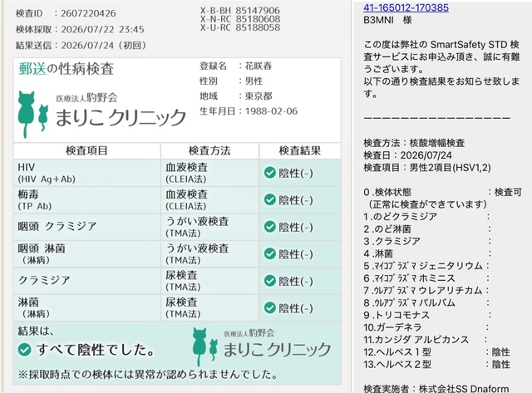Click the 陰性(-) result in the 梅毒 row
This screenshot has height=393, width=532.
296,200
